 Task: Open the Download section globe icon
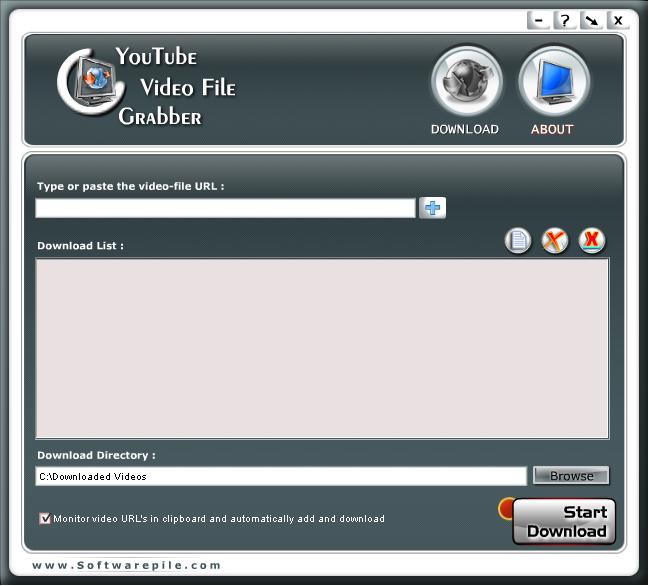[466, 81]
